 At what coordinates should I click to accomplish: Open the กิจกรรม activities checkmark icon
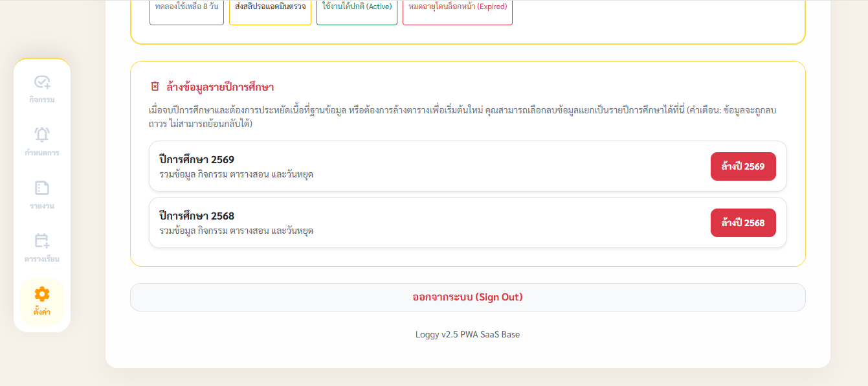(x=42, y=82)
